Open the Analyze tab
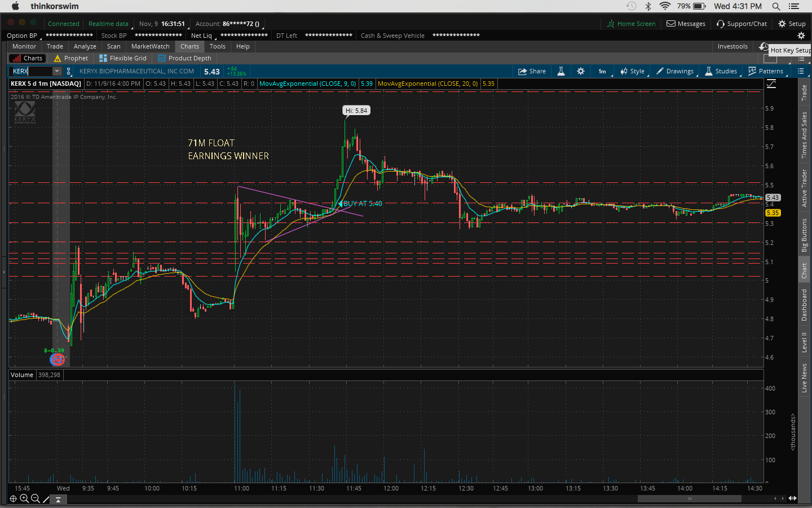 pyautogui.click(x=85, y=46)
